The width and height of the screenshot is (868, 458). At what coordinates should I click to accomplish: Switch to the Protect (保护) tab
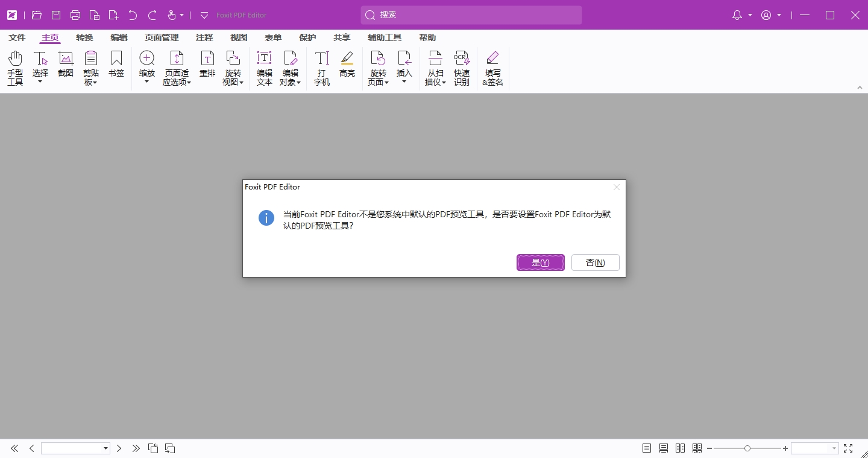coord(308,37)
